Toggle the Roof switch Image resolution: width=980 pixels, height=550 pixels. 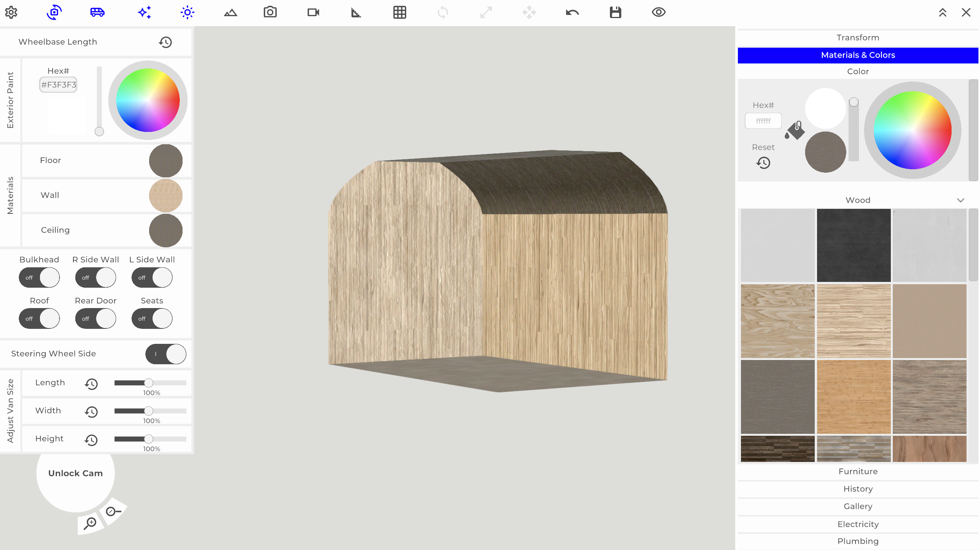(x=39, y=319)
